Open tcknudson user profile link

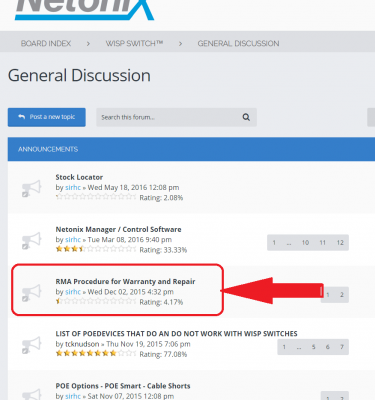tap(82, 344)
